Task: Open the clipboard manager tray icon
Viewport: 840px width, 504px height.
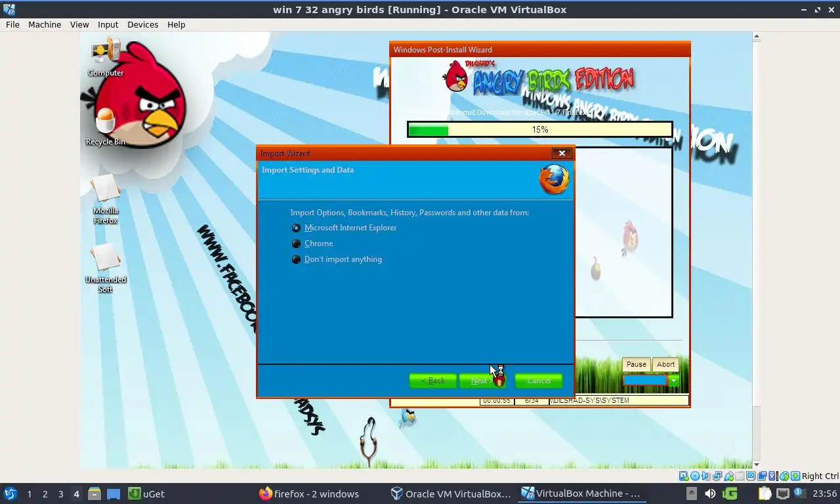Action: point(765,493)
